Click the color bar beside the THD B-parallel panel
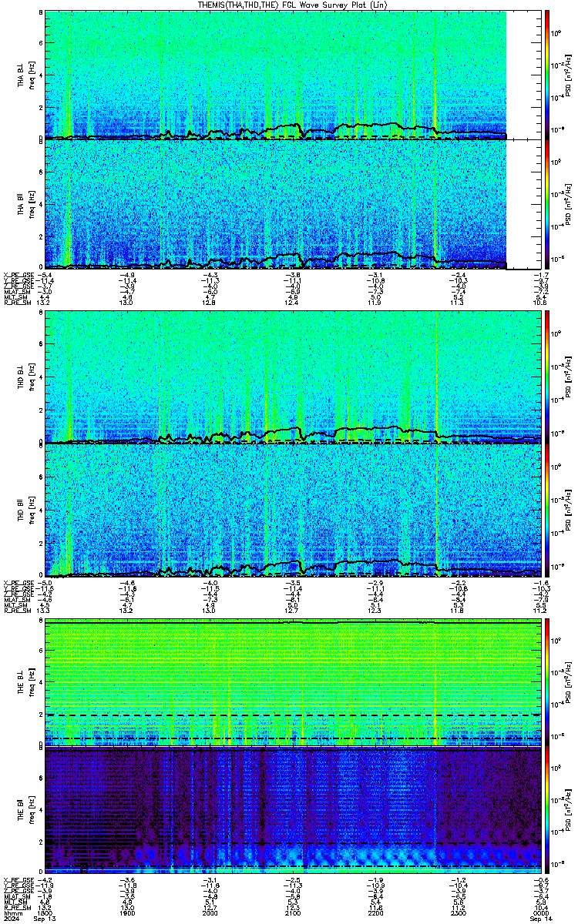 (547, 511)
